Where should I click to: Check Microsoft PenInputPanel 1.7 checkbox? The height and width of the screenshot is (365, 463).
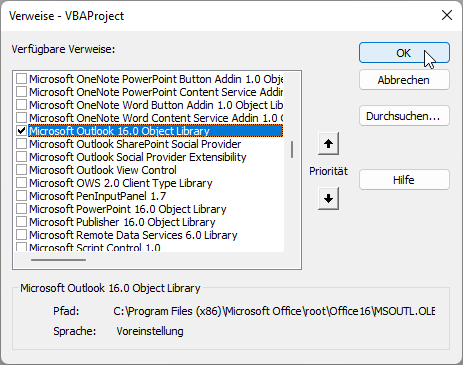coord(22,196)
